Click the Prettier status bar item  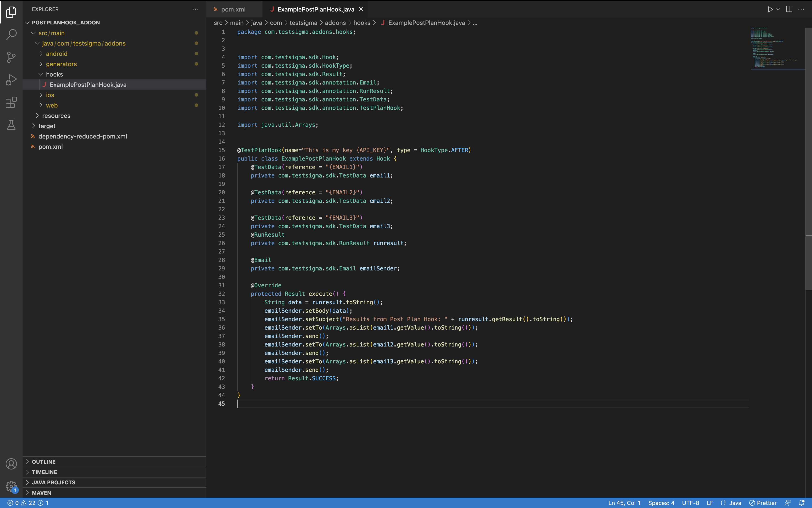[x=763, y=503]
